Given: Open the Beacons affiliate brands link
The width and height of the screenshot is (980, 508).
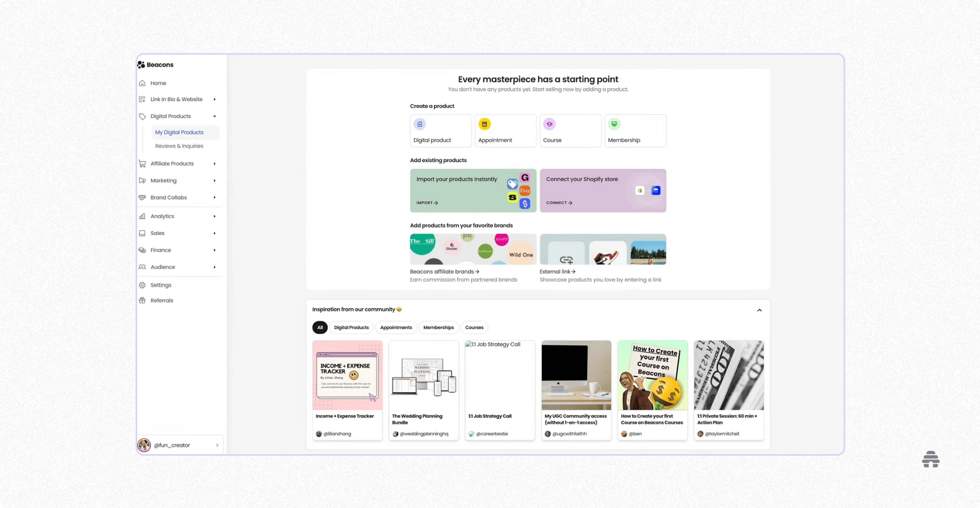Looking at the screenshot, I should pos(444,271).
